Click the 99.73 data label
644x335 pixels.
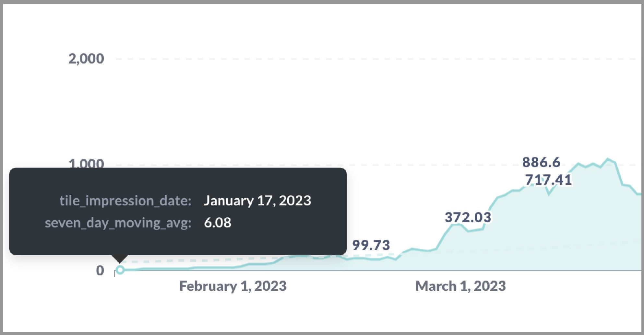click(371, 245)
